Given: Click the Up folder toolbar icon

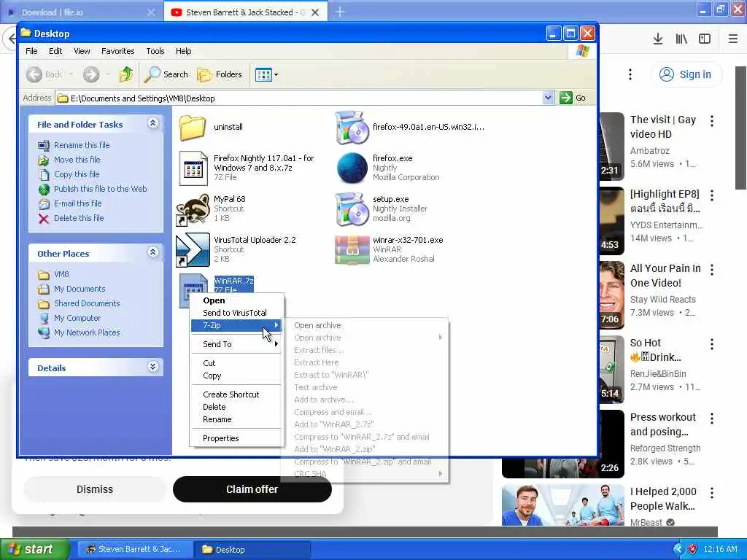Looking at the screenshot, I should (x=126, y=74).
